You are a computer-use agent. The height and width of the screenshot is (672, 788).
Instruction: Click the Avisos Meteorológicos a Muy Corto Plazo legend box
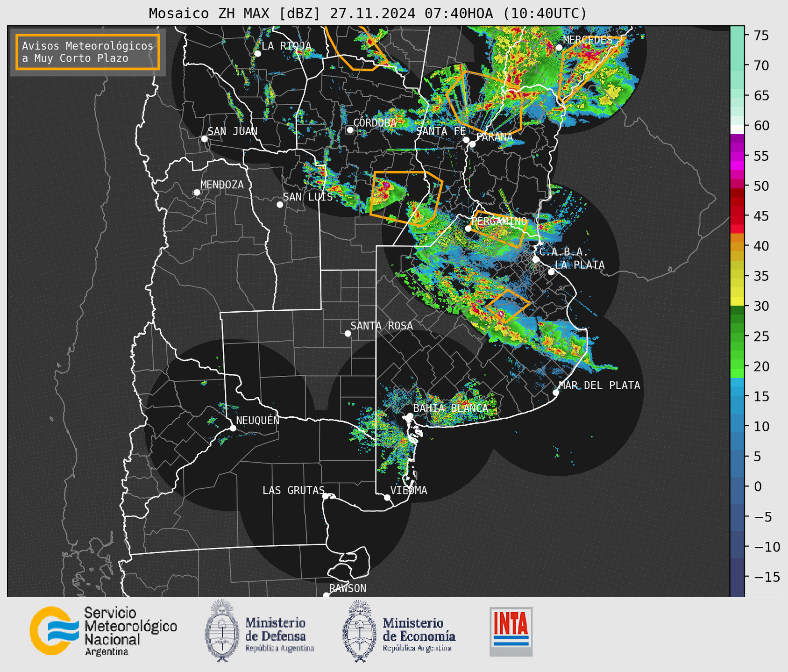pos(88,51)
